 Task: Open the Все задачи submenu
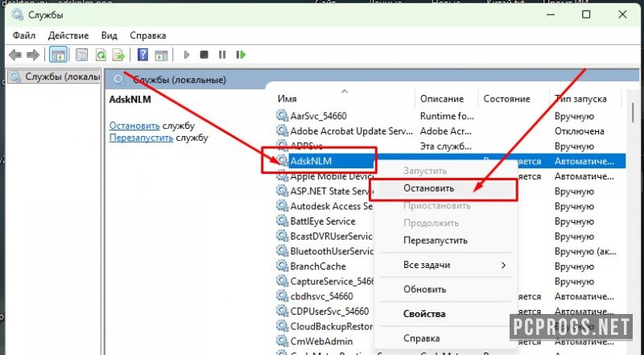(446, 265)
